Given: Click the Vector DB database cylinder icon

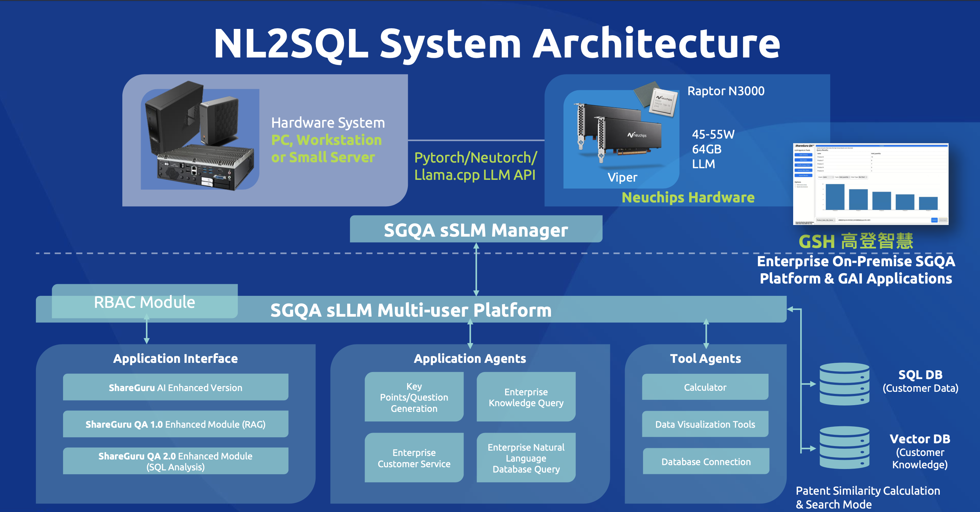Looking at the screenshot, I should 844,448.
